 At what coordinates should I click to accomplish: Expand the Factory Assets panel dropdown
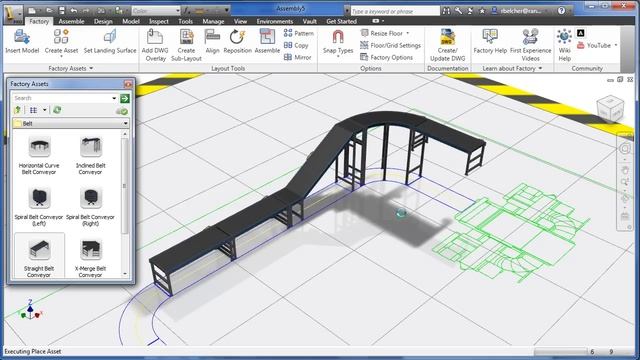click(x=91, y=68)
